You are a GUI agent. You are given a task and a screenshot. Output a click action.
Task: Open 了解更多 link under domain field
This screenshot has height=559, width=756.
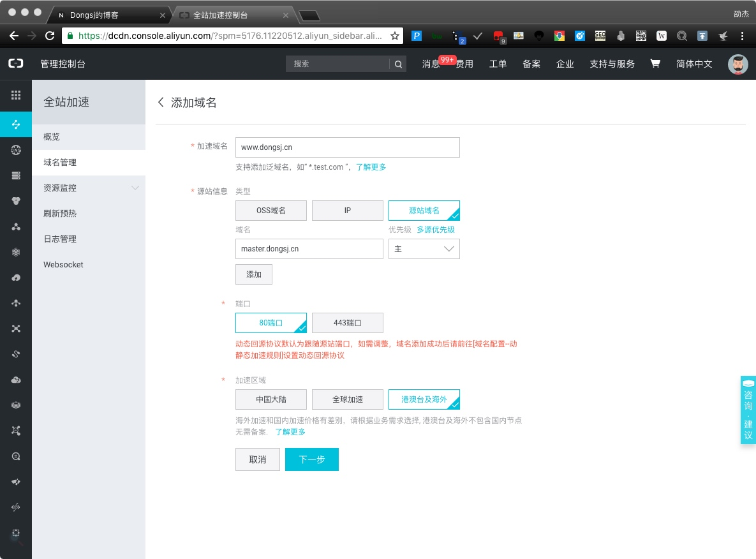coord(371,167)
